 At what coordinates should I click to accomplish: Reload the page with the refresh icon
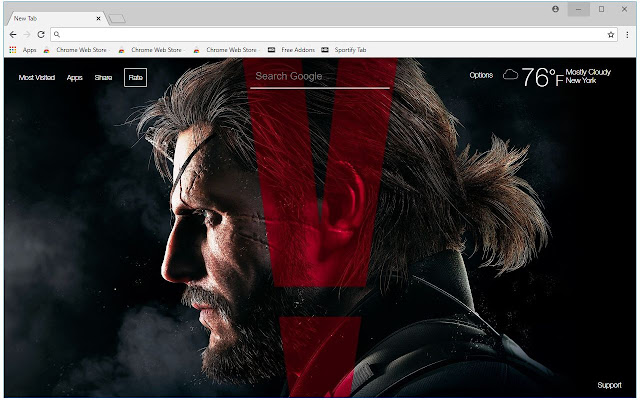41,35
